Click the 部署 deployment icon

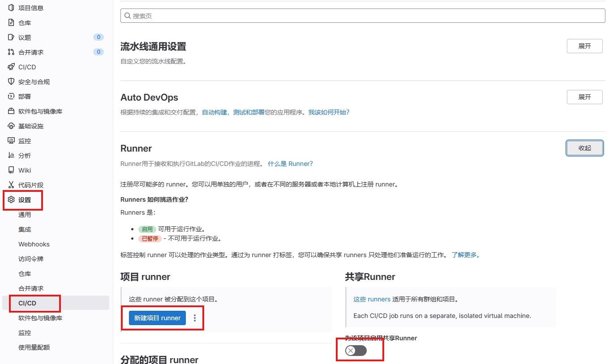[x=11, y=97]
